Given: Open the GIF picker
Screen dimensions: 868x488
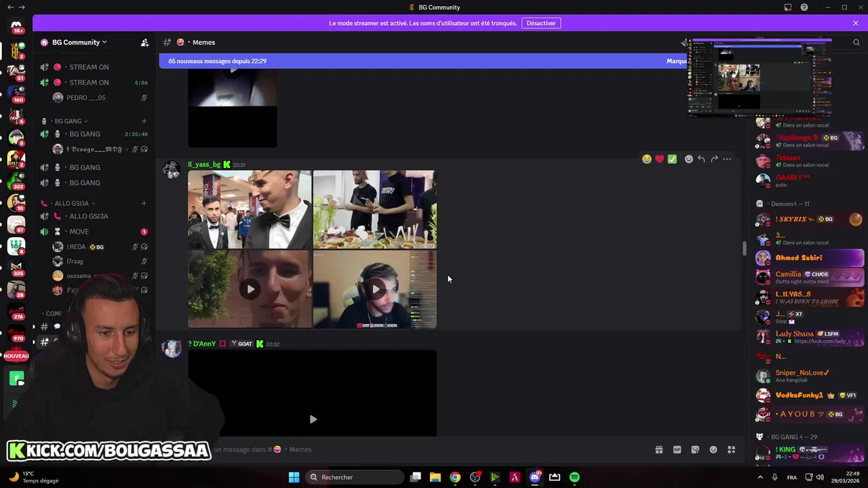Looking at the screenshot, I should (x=677, y=449).
